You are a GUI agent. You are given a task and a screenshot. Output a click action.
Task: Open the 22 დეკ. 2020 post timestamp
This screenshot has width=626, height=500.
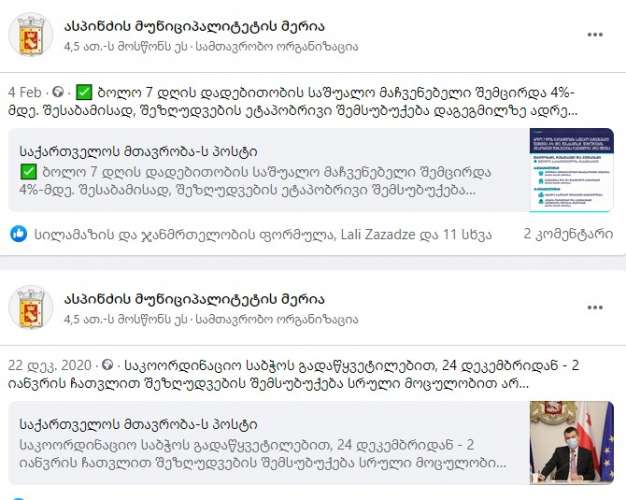tap(50, 365)
